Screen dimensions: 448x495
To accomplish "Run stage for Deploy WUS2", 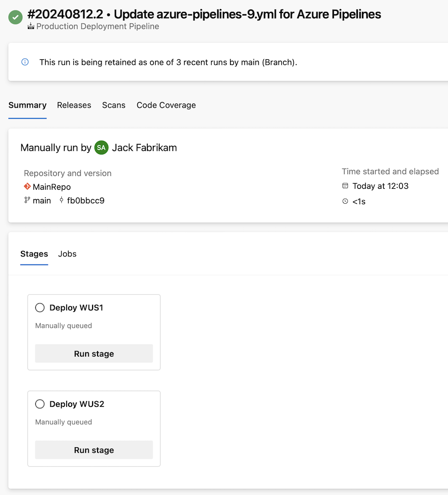I will pyautogui.click(x=94, y=450).
